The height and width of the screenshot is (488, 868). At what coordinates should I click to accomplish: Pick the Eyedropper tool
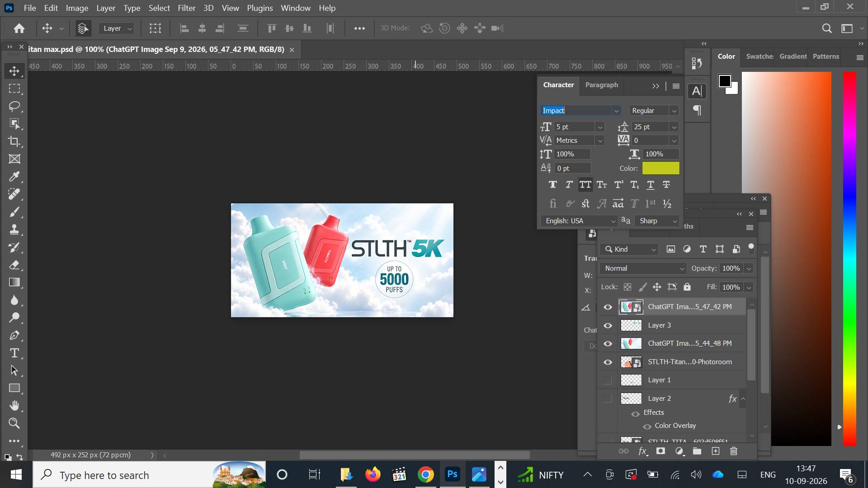click(14, 177)
